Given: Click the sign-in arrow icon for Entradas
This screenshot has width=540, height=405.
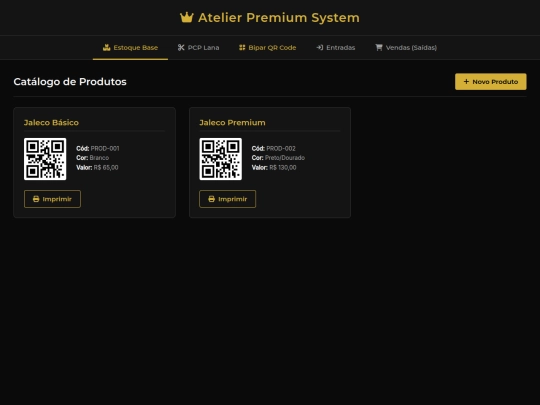Looking at the screenshot, I should tap(320, 48).
